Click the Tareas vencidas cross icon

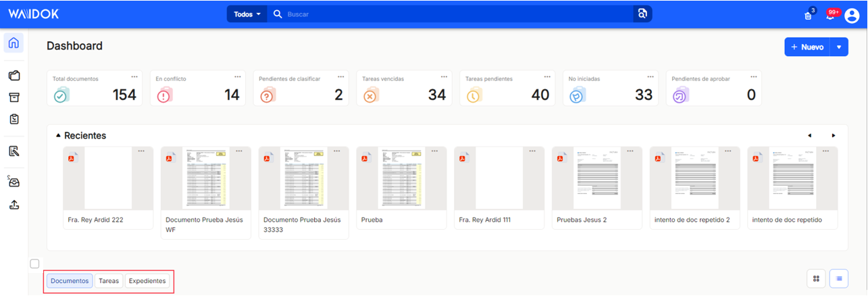[370, 95]
